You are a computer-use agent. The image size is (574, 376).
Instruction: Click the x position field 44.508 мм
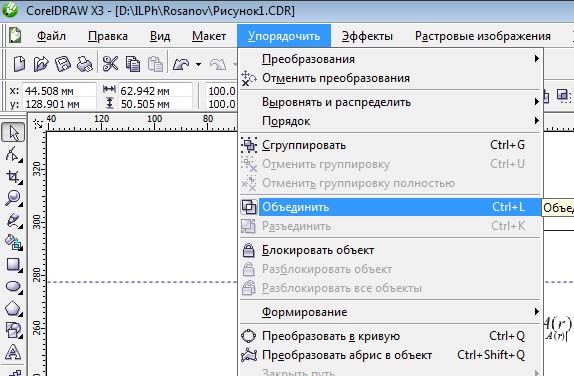[59, 90]
